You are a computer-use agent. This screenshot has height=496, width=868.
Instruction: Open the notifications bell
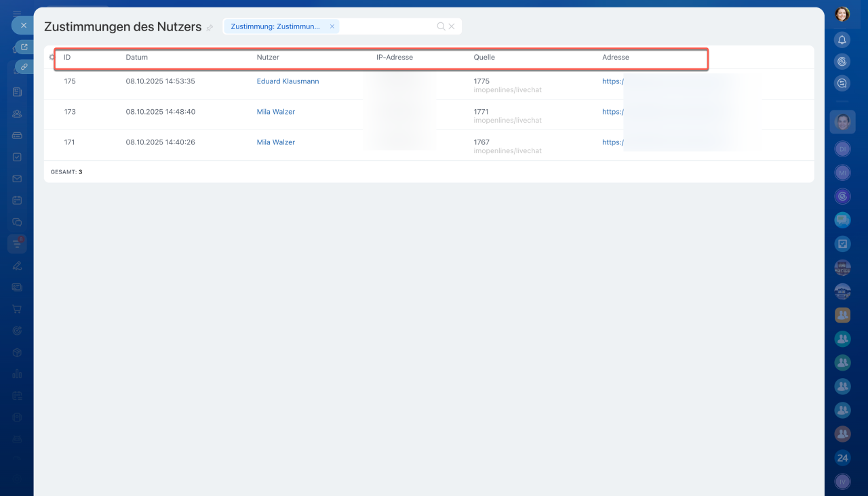click(x=842, y=39)
